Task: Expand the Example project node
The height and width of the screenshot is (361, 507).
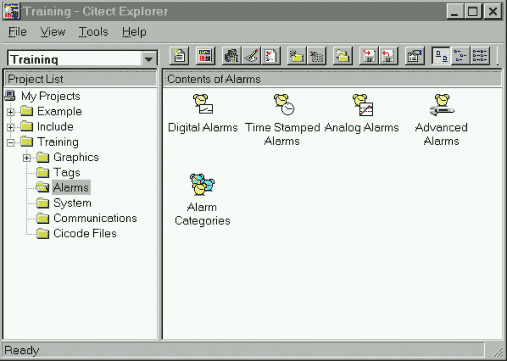Action: (11, 112)
